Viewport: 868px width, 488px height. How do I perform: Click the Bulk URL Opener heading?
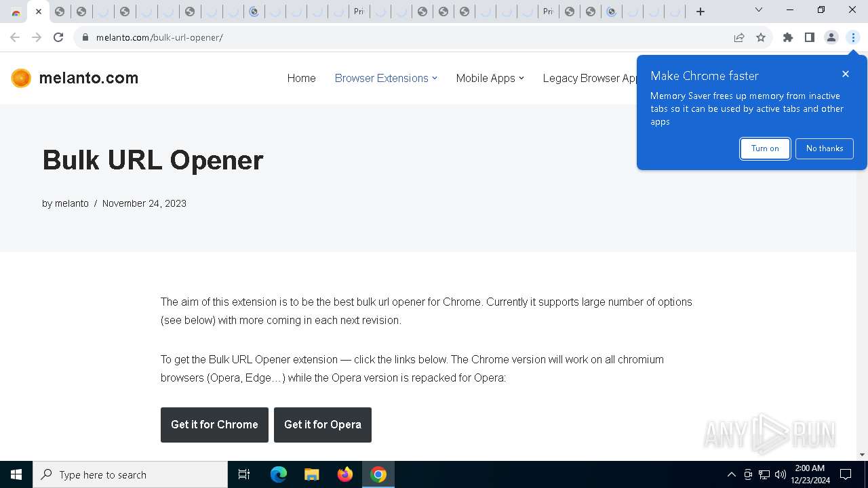click(x=153, y=160)
